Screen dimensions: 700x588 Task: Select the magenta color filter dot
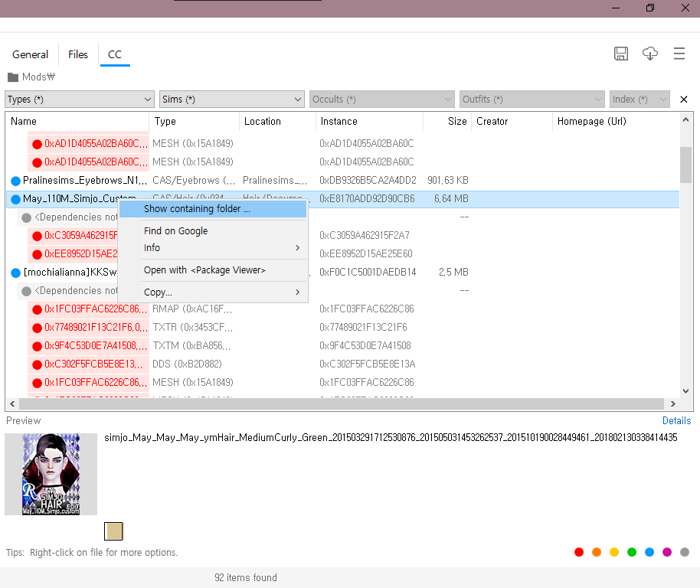tap(667, 552)
